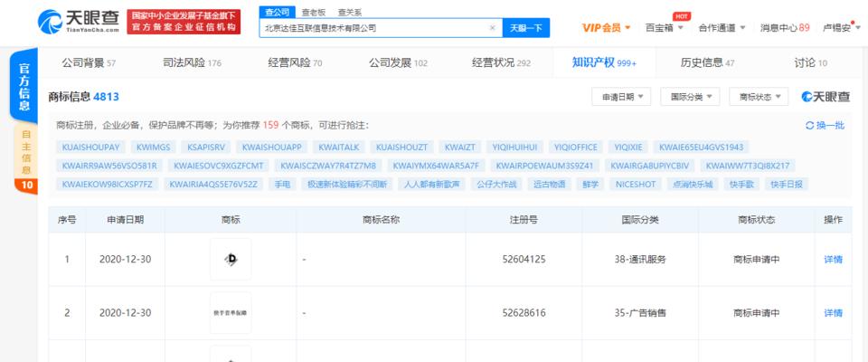This screenshot has height=362, width=868.
Task: Open the 司法风险 tab
Action: [x=192, y=62]
